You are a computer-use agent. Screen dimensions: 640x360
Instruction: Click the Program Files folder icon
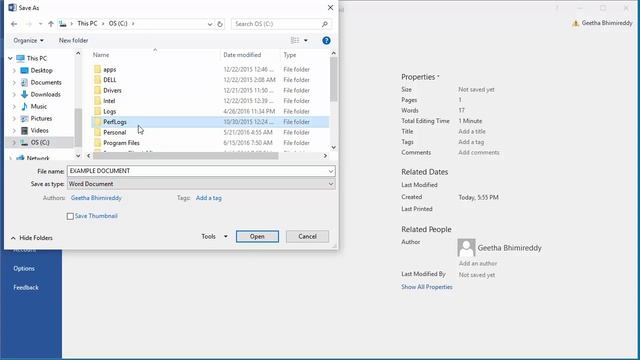coord(97,143)
